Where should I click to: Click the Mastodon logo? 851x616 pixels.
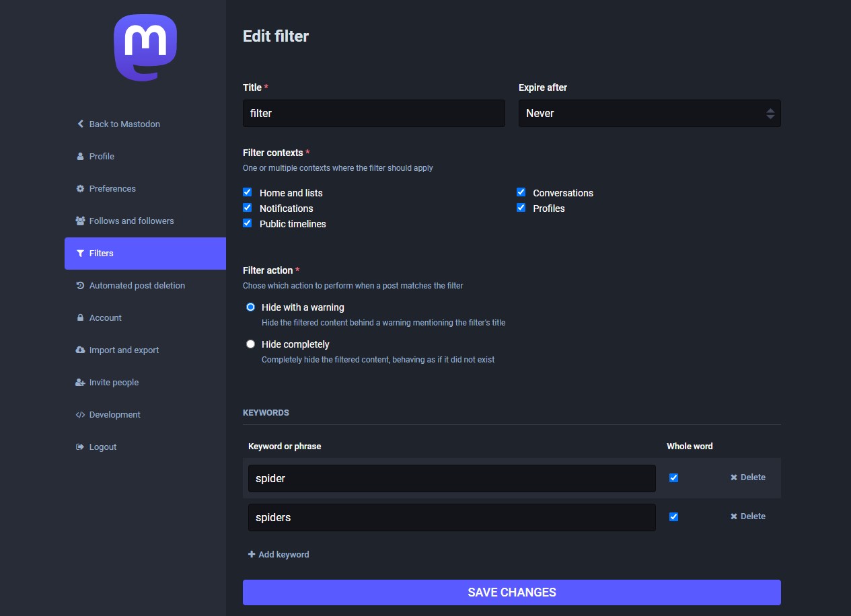(145, 48)
